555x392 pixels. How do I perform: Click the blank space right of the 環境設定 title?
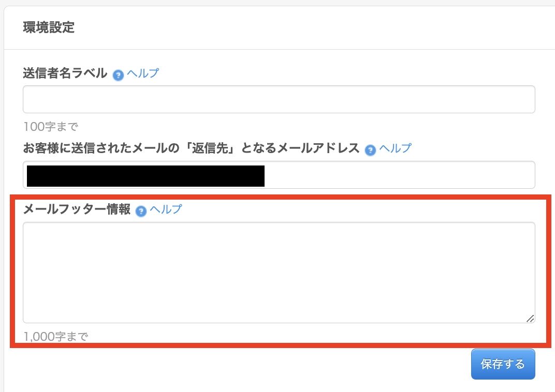(311, 28)
